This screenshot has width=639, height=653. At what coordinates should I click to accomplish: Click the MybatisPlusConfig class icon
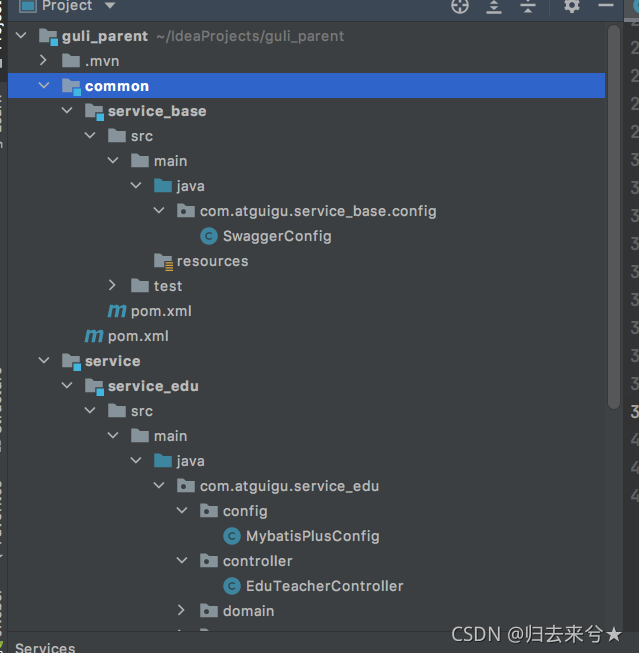pyautogui.click(x=232, y=536)
